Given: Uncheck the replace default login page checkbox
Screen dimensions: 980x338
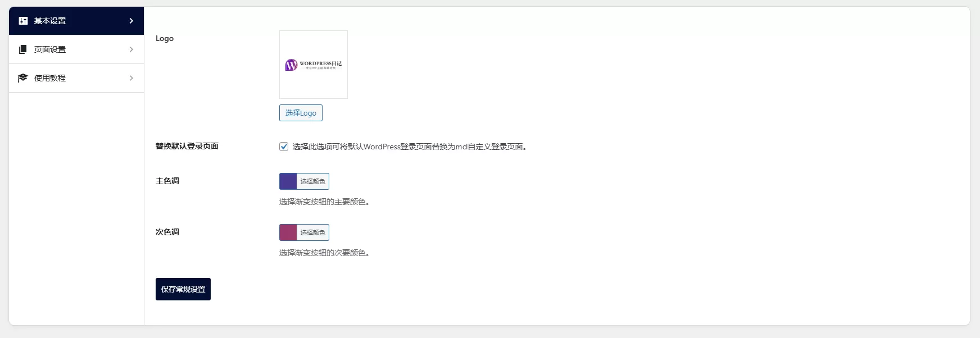Looking at the screenshot, I should pos(284,147).
